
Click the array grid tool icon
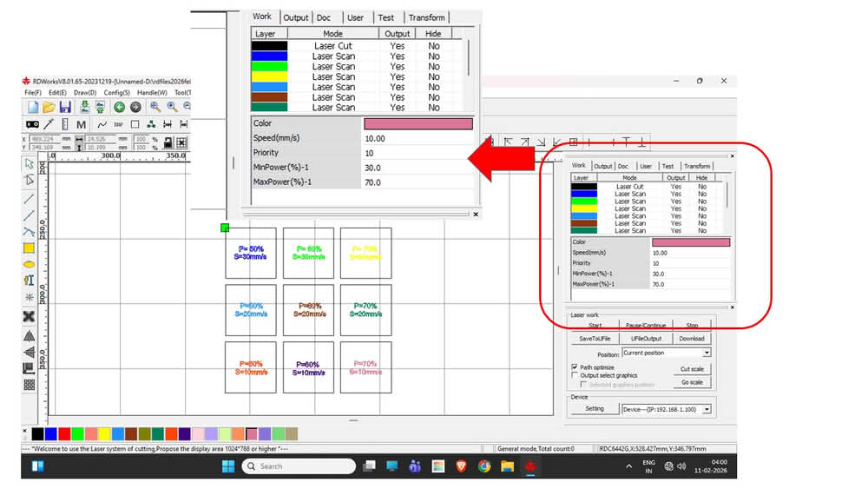tap(29, 385)
